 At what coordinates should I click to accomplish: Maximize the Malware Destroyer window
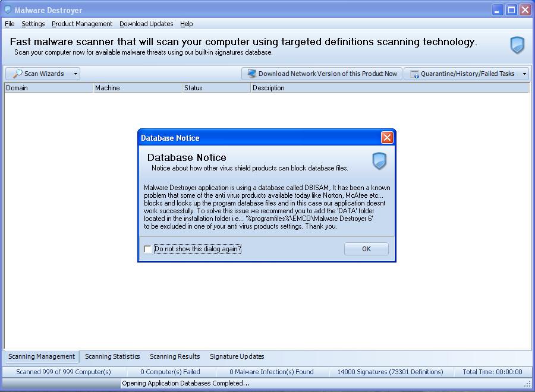[511, 10]
